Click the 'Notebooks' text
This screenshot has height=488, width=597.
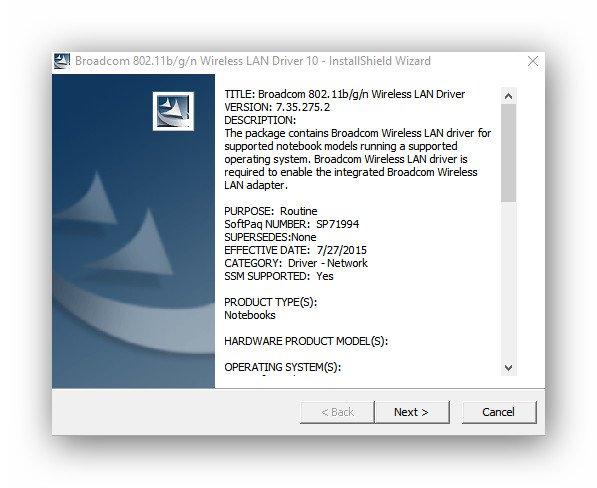[250, 315]
